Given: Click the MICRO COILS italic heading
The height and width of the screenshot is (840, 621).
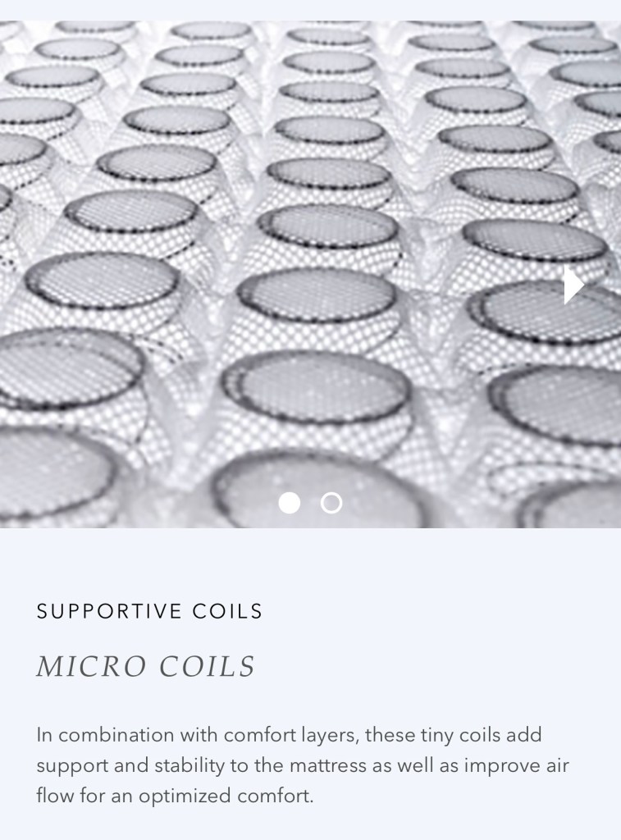Looking at the screenshot, I should point(145,666).
